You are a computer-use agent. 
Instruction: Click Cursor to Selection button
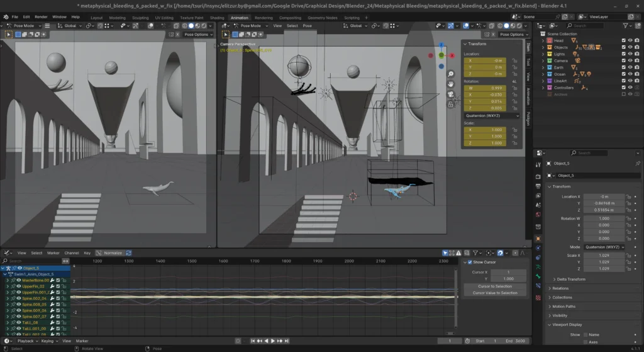tap(495, 287)
